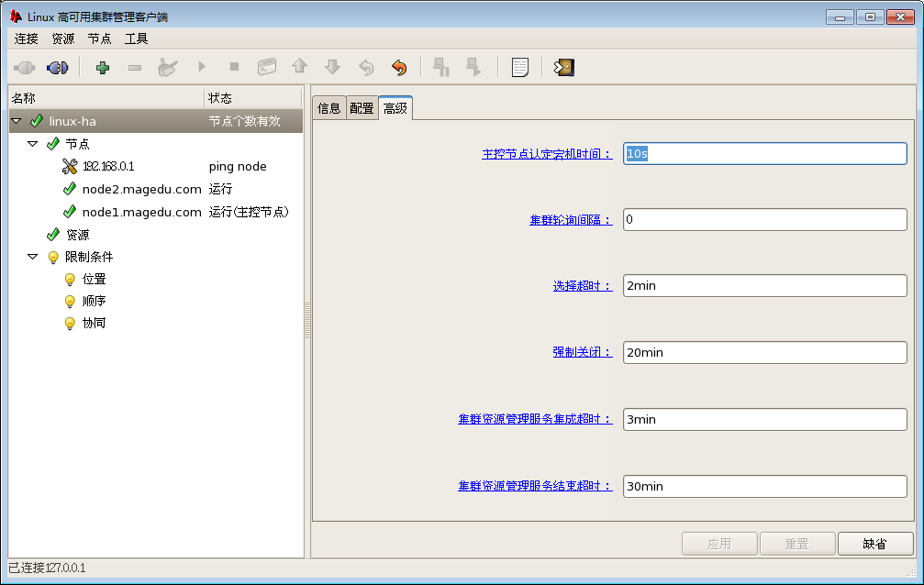Click the 重置 reset button
Image resolution: width=924 pixels, height=585 pixels.
pyautogui.click(x=797, y=544)
